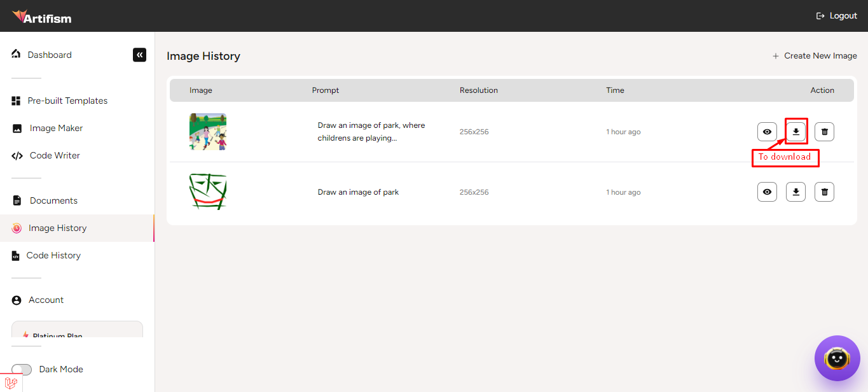
Task: Click the Artifism logo
Action: [x=42, y=17]
